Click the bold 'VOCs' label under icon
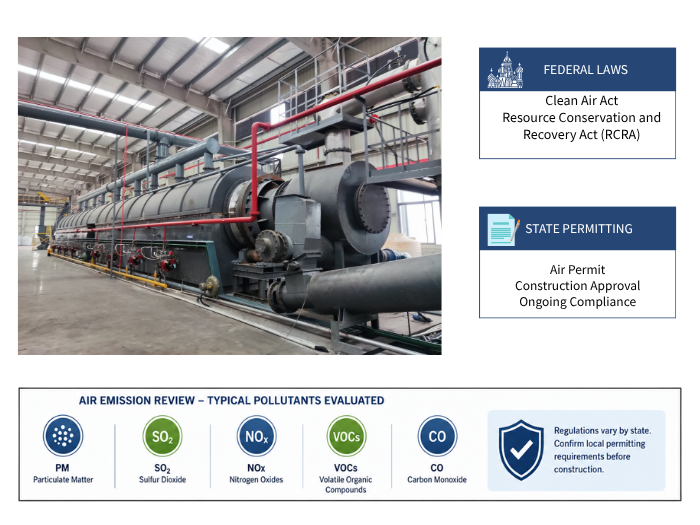 coord(346,467)
